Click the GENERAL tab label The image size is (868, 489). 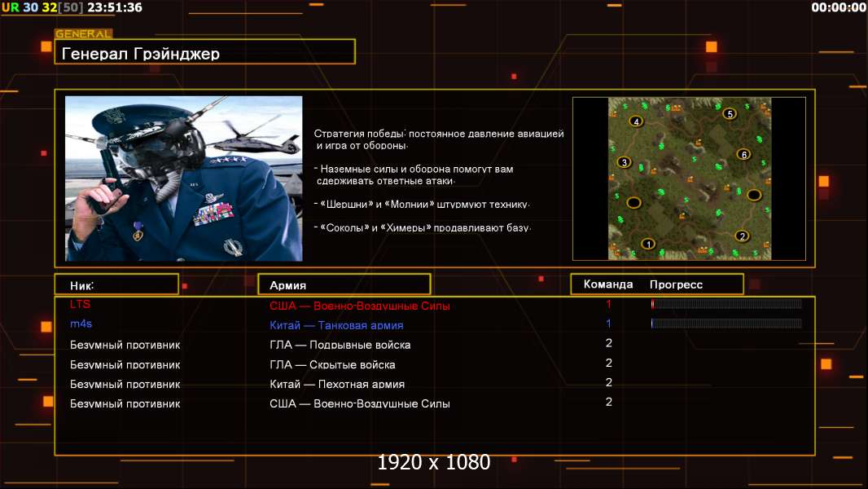[83, 34]
